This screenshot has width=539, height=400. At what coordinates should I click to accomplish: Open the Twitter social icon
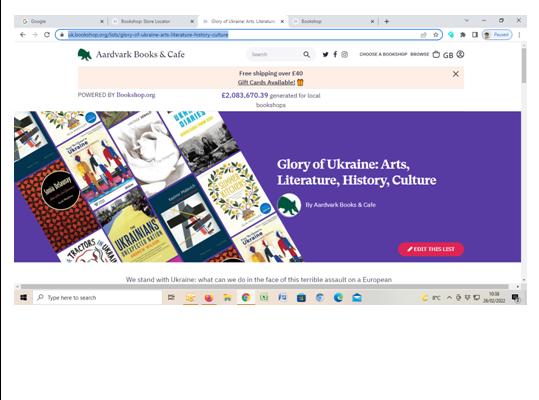325,54
